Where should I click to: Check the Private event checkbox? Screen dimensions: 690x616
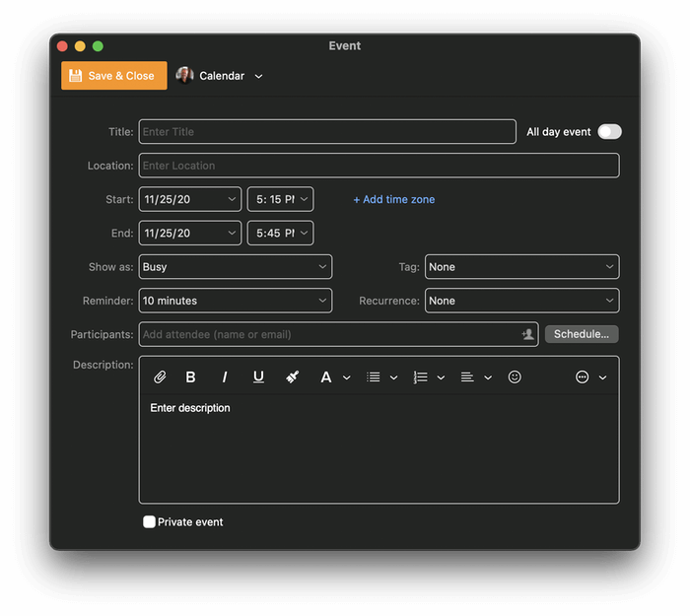(150, 521)
